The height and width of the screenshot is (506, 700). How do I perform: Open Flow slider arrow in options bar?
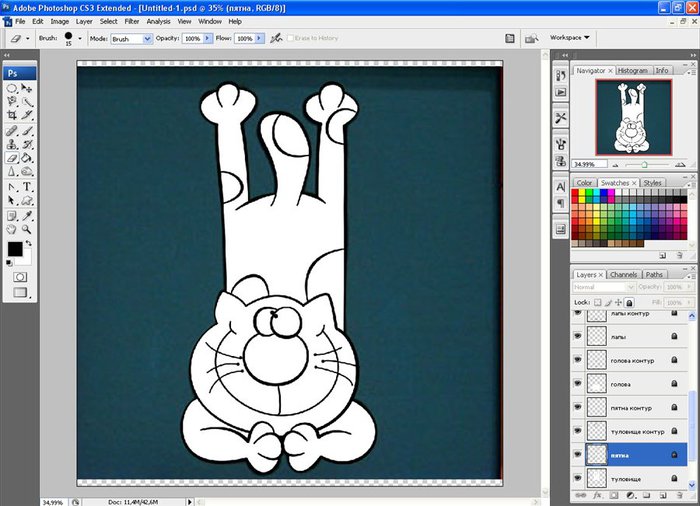click(259, 38)
